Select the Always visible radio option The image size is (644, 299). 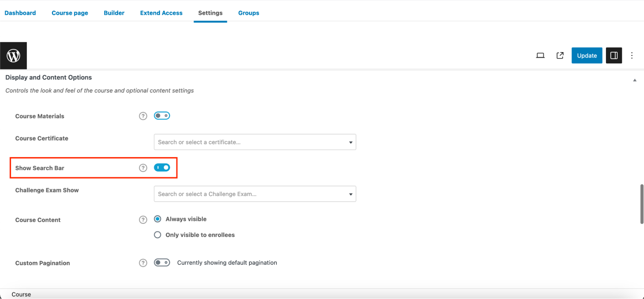click(158, 219)
